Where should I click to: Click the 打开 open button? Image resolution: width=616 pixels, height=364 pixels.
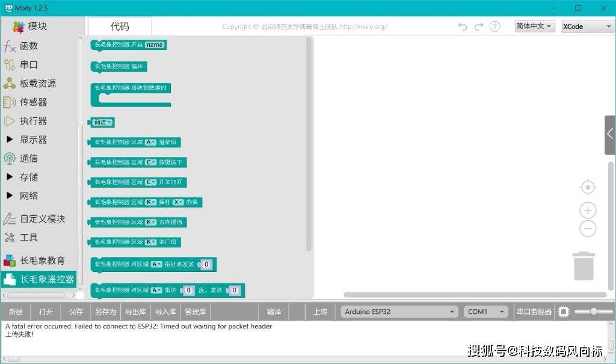[x=46, y=312]
